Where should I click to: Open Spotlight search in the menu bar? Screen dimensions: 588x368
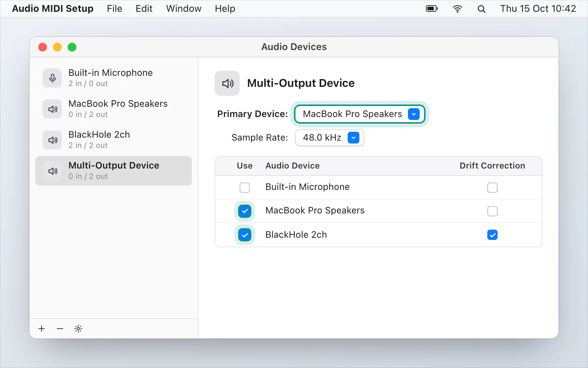[x=481, y=9]
